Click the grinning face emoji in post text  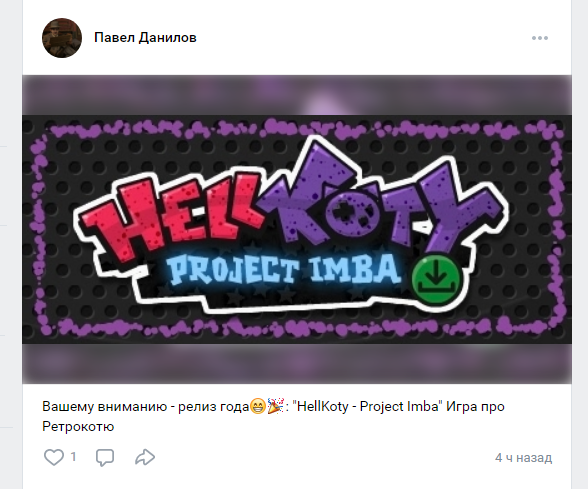click(x=258, y=406)
